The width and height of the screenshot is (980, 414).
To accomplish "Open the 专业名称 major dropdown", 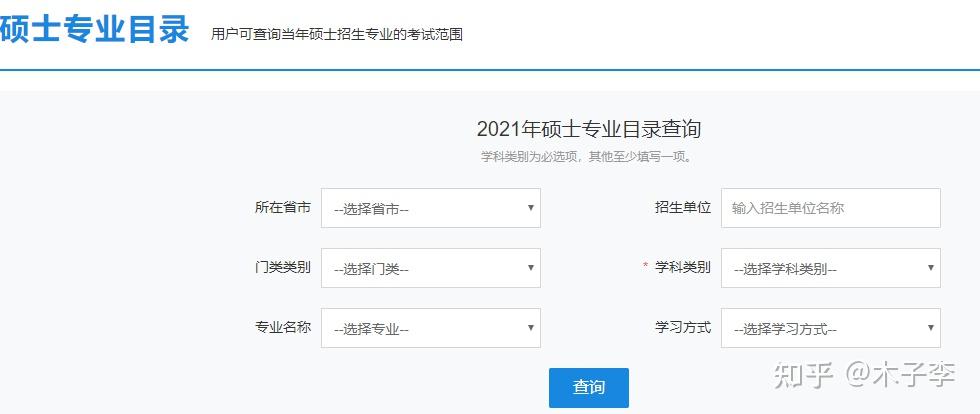I will [430, 328].
